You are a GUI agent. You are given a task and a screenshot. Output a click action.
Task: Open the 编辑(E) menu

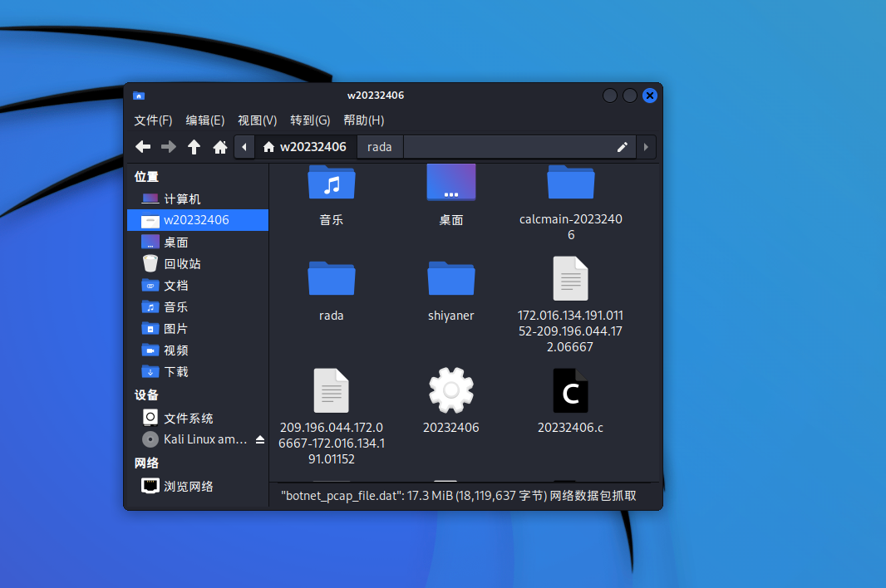pos(205,120)
